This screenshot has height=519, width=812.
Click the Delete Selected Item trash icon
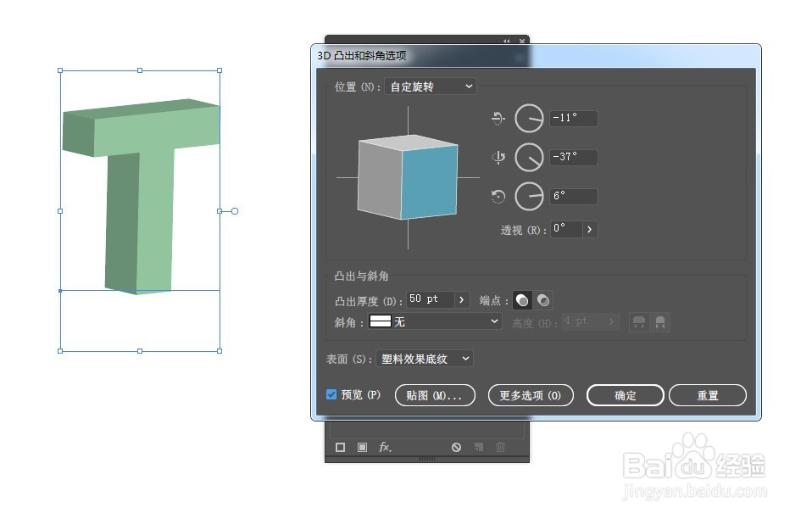click(x=500, y=447)
